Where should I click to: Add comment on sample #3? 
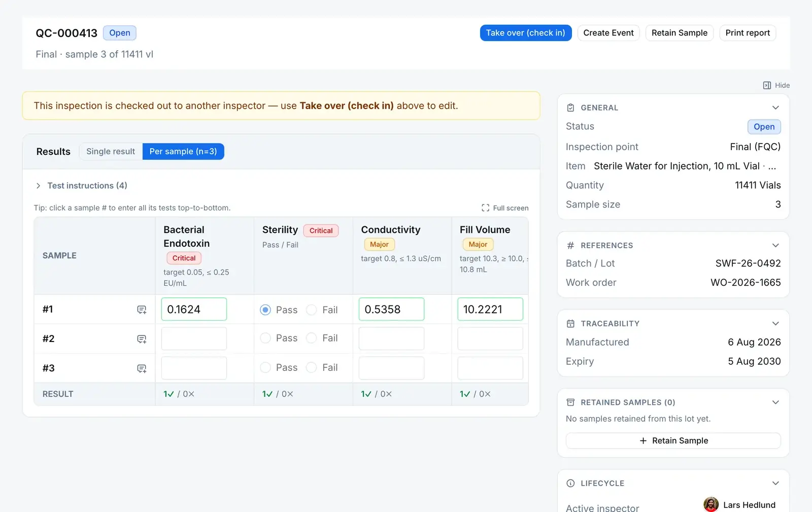point(142,368)
